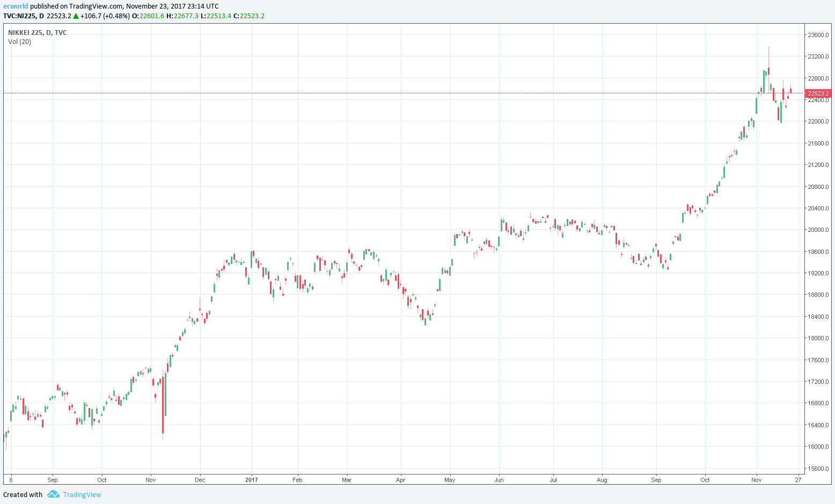
Task: Click the open value O:22601.6
Action: point(148,16)
